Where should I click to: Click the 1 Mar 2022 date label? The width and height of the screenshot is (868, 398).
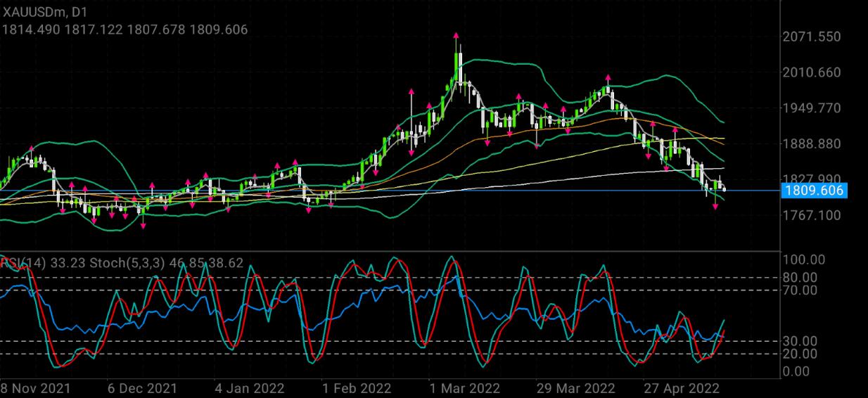tap(464, 388)
